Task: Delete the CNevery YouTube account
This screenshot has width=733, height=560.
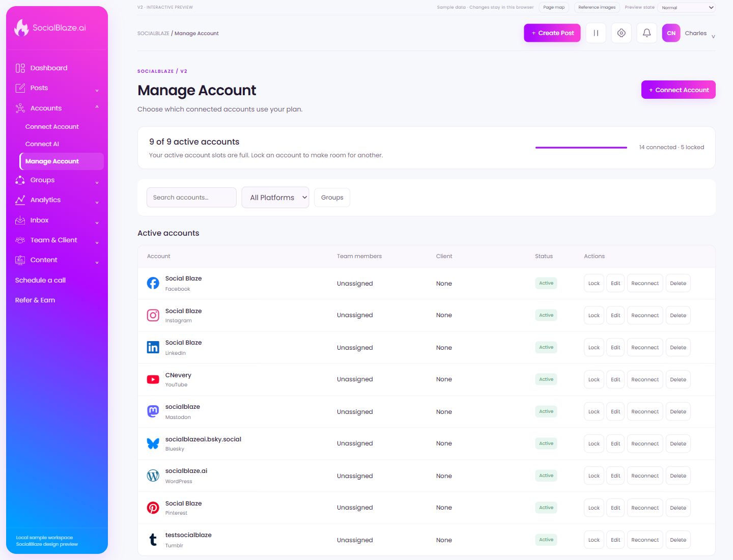Action: [678, 379]
